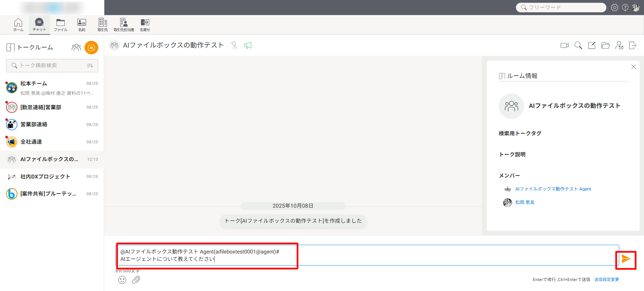Close the ルーム情報 panel
Screen dimensions: 644x291
coord(633,67)
